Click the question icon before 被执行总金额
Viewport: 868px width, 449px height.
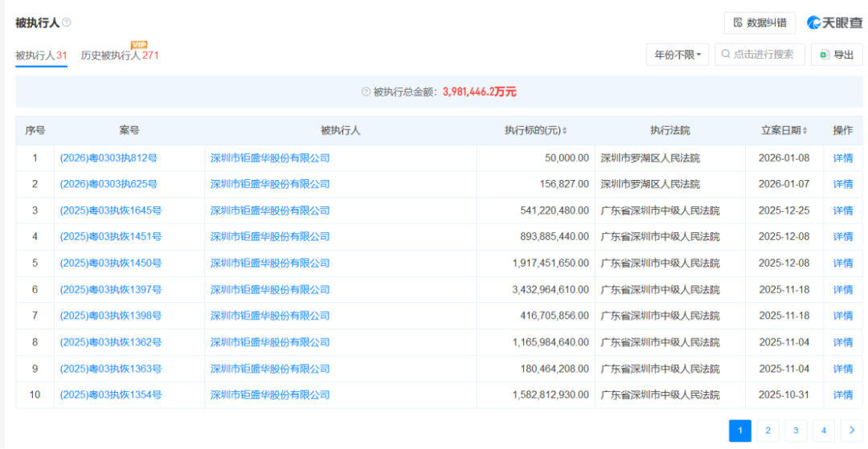coord(366,92)
